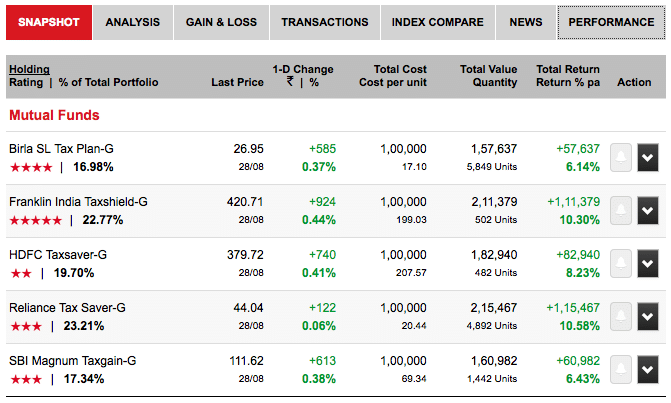Image resolution: width=671 pixels, height=403 pixels.
Task: Open action dropdown for Franklin India Taxshield-G
Action: [x=648, y=210]
